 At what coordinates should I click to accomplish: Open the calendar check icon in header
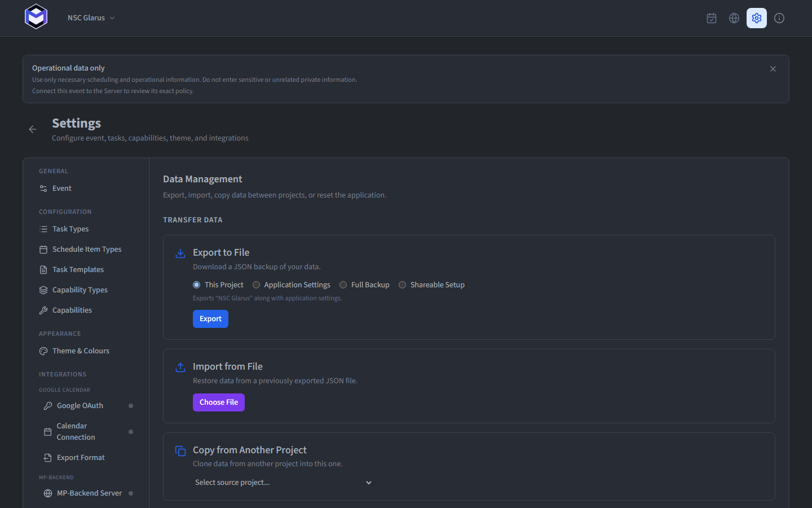tap(712, 18)
